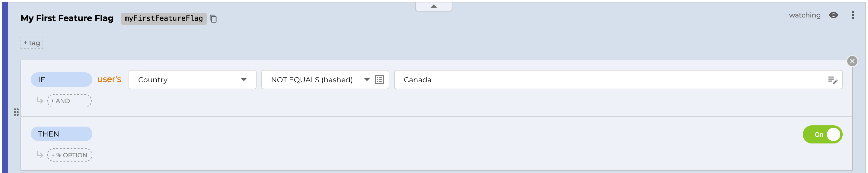Click the myFirstFeatureFlag key label
The height and width of the screenshot is (173, 868).
pos(163,18)
